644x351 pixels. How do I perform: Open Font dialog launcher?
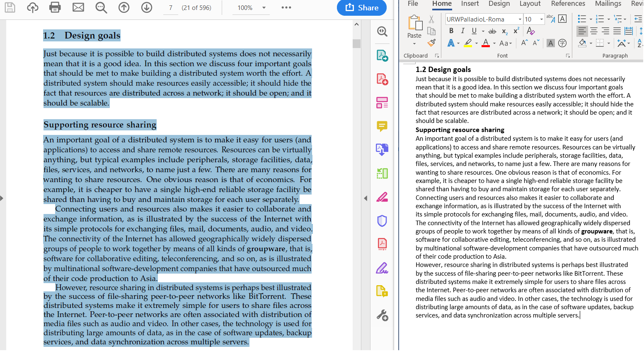568,55
